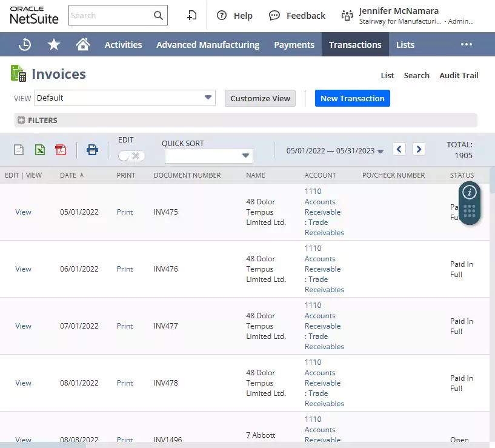The width and height of the screenshot is (495, 448).
Task: Click the New Transaction button
Action: 352,98
